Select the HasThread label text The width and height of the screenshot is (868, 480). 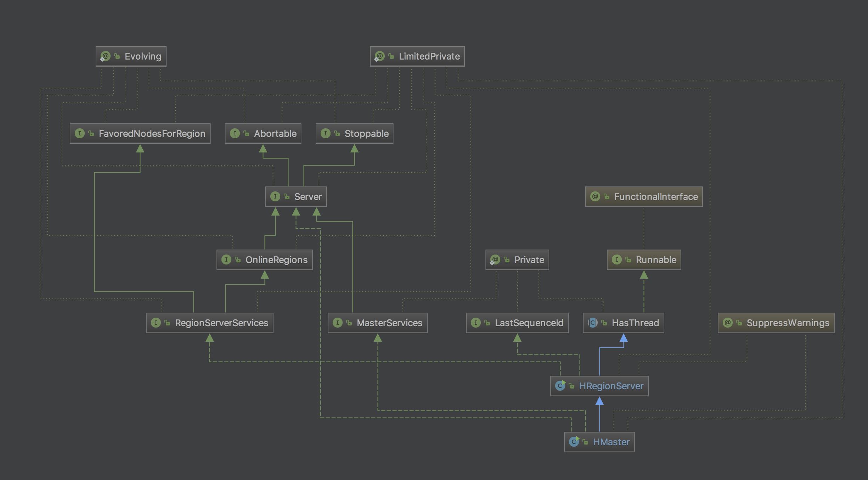[636, 323]
